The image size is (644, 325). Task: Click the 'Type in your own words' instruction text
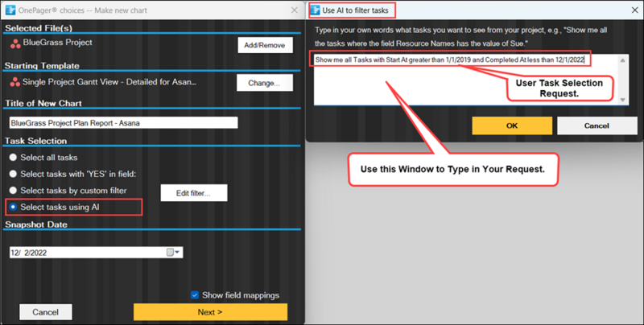click(x=460, y=36)
